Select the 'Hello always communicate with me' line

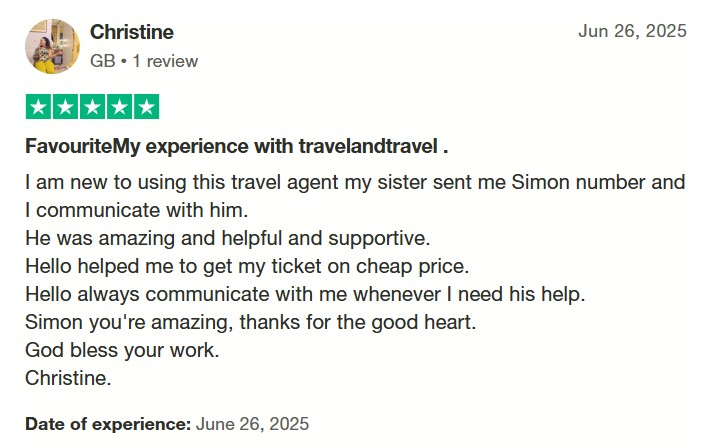pyautogui.click(x=305, y=294)
